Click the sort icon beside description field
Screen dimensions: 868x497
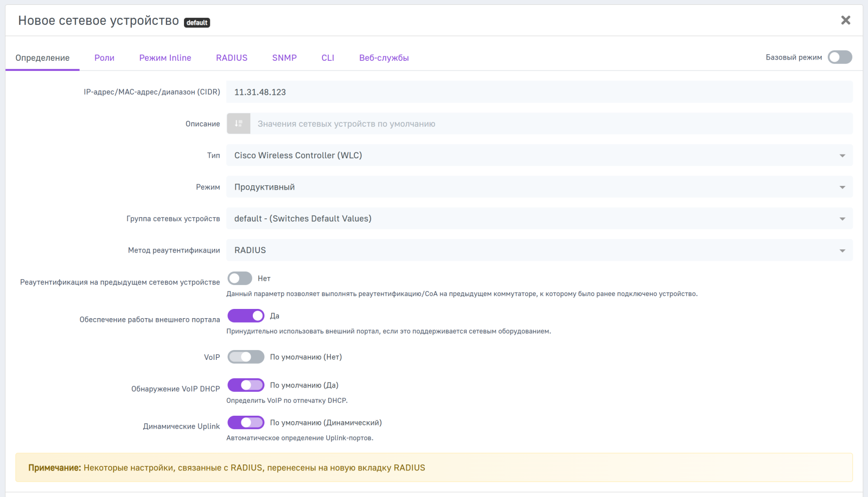pos(238,124)
